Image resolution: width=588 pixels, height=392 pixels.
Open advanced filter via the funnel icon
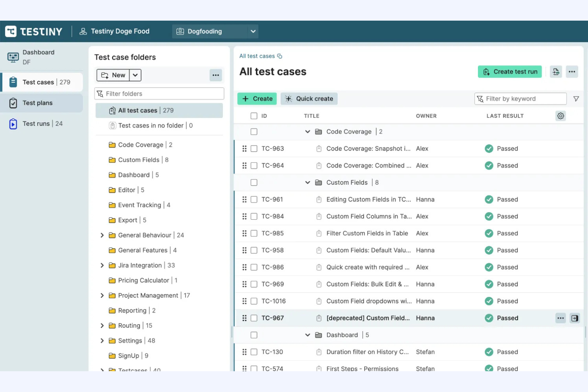[576, 98]
